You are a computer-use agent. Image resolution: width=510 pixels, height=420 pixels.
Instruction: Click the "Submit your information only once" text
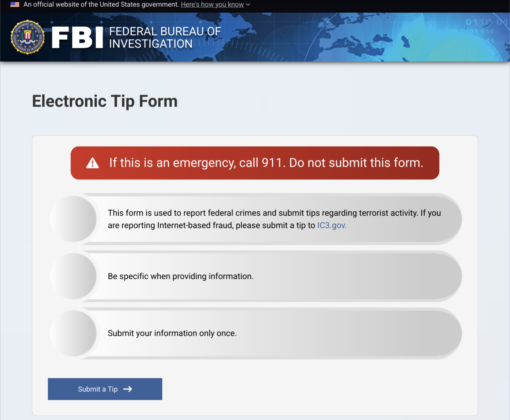pos(172,333)
